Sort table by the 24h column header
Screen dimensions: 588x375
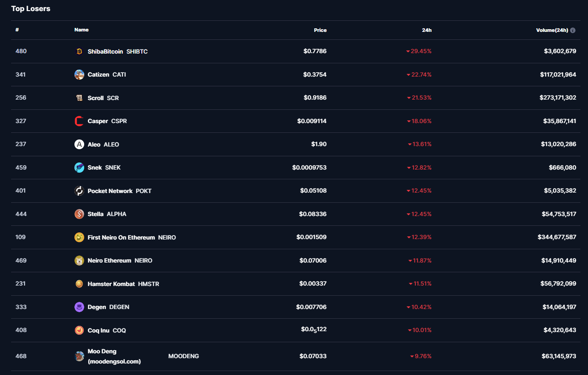426,30
